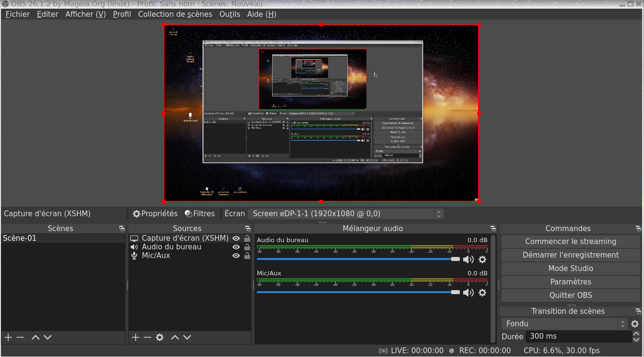The width and height of the screenshot is (644, 357).
Task: Click the Durée 300 ms field
Action: click(579, 336)
